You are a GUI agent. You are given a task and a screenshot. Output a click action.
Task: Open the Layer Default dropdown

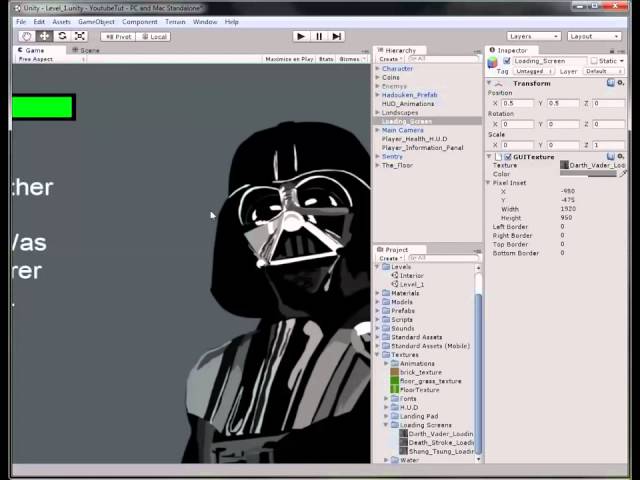click(x=604, y=71)
